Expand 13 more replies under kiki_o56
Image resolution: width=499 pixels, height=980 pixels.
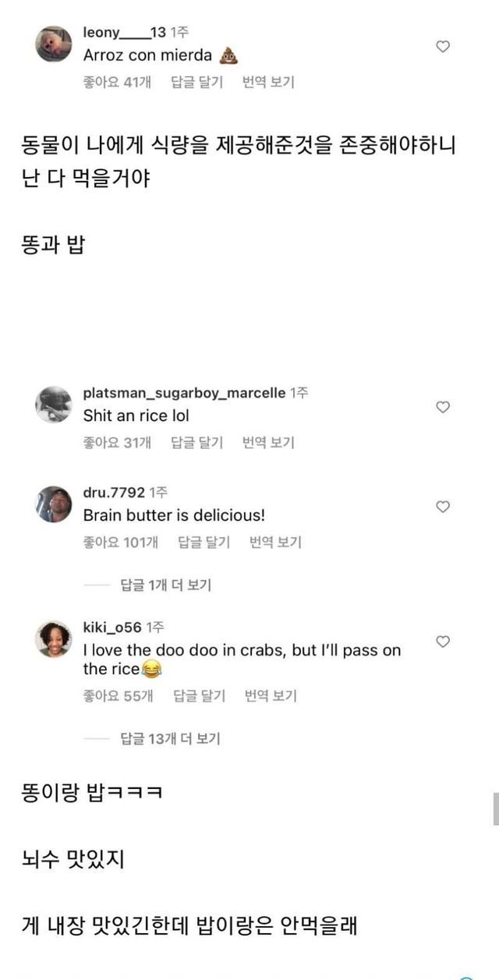[170, 738]
